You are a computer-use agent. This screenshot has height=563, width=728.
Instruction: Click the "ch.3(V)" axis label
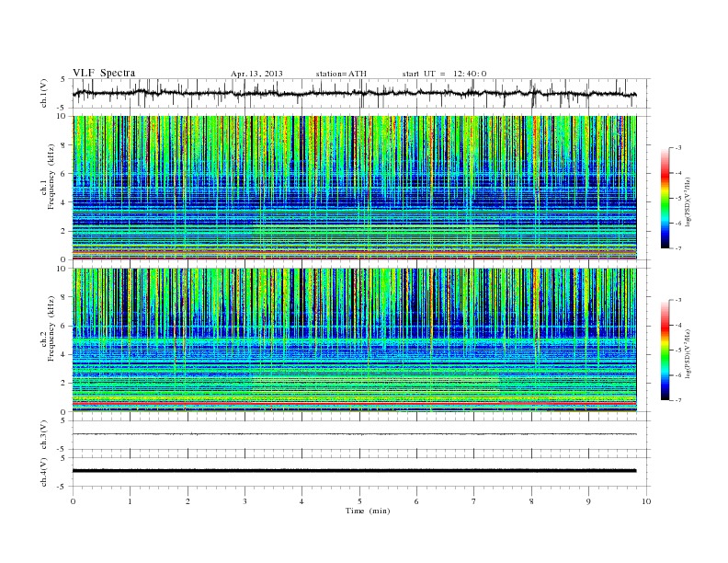[44, 435]
